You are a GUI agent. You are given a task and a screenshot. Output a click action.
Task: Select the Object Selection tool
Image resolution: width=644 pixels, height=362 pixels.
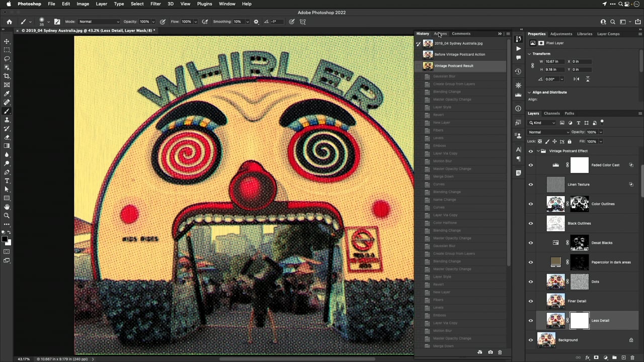[7, 67]
